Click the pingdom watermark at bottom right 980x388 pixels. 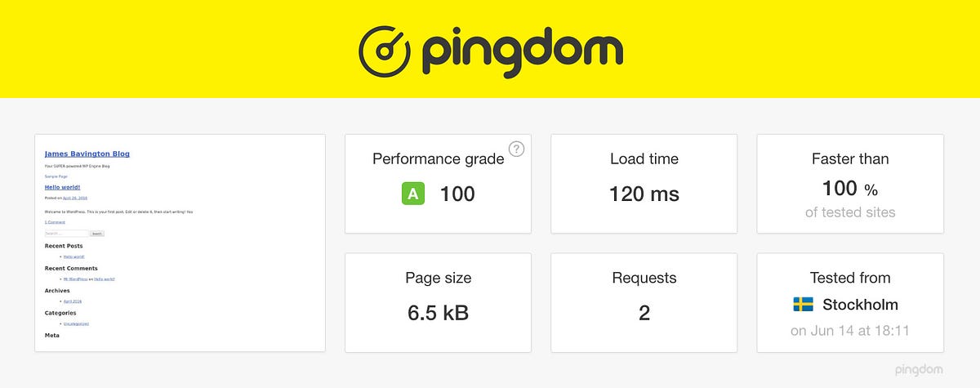917,370
